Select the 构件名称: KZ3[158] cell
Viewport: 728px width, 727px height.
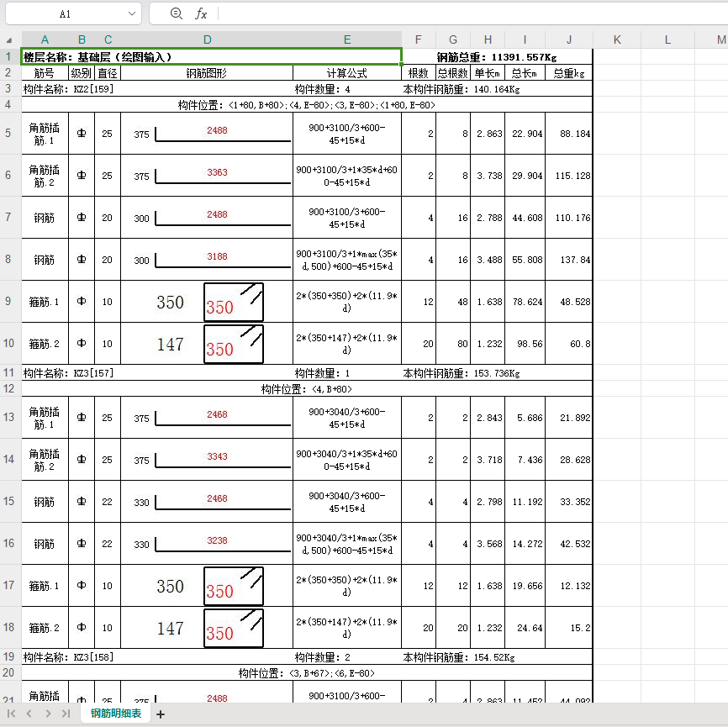click(157, 657)
